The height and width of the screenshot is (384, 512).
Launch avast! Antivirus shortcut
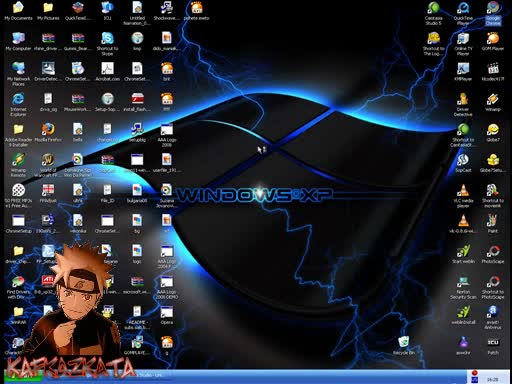point(493,317)
